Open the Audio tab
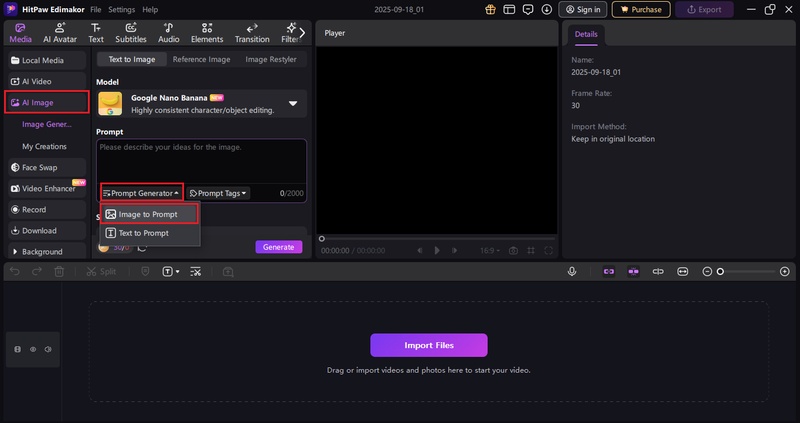 coord(168,33)
